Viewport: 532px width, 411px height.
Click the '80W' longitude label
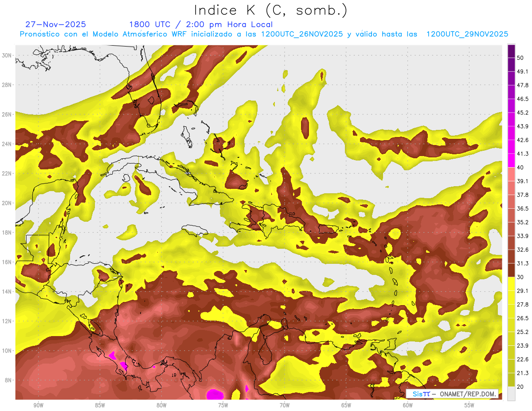tap(161, 406)
